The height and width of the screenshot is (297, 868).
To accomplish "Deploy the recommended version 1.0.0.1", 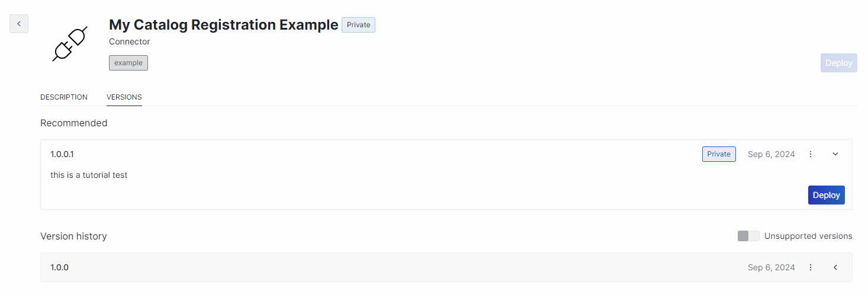I will click(x=827, y=195).
